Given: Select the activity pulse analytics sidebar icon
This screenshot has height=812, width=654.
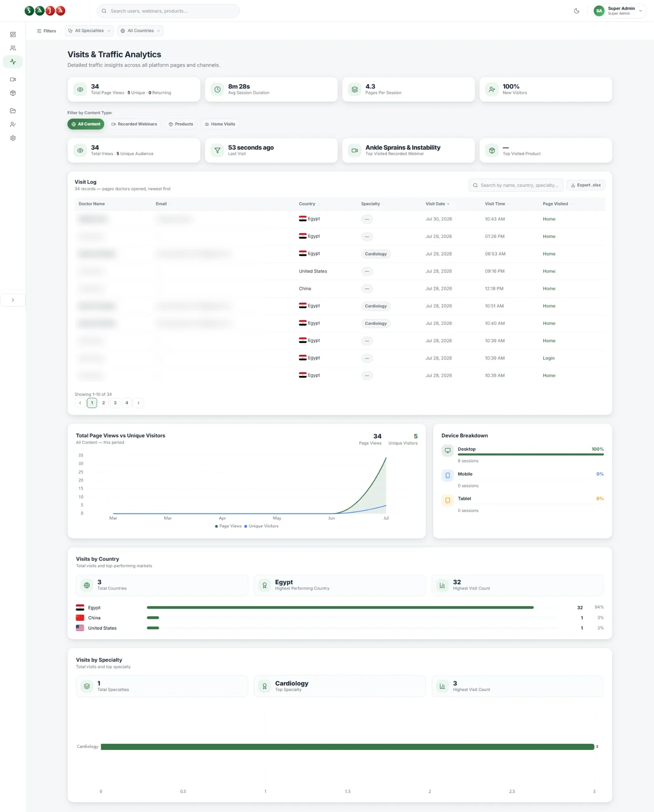Looking at the screenshot, I should tap(13, 62).
